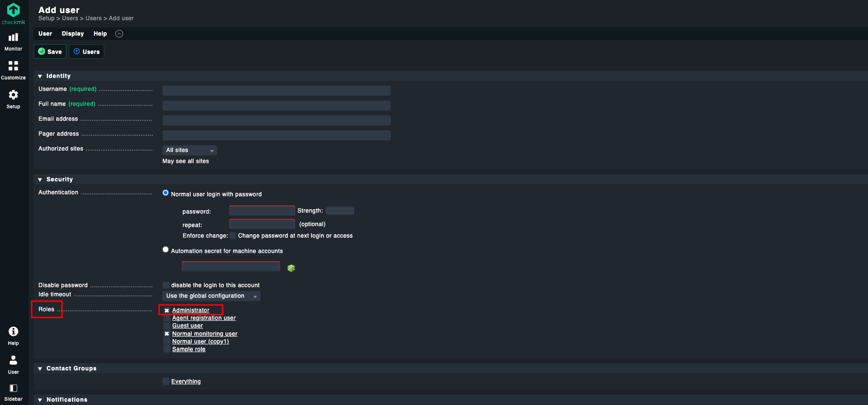Enable Change password at next login checkbox

pyautogui.click(x=233, y=236)
